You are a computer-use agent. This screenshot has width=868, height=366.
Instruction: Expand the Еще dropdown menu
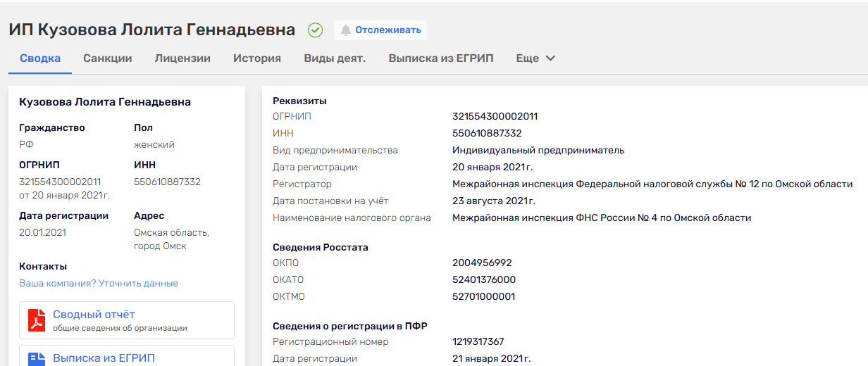(x=535, y=58)
